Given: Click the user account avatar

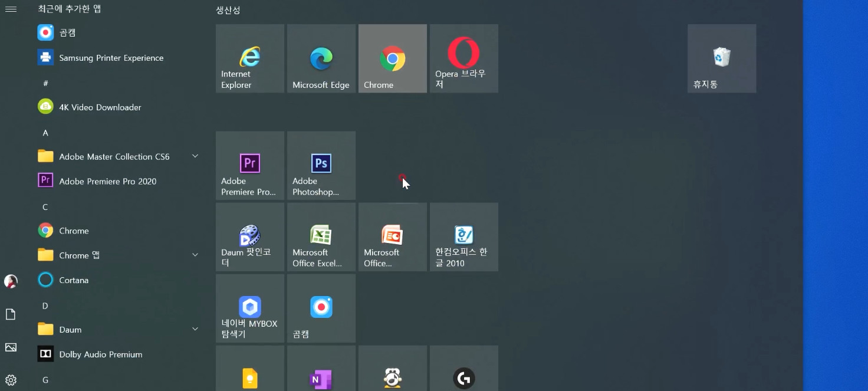Looking at the screenshot, I should point(11,281).
